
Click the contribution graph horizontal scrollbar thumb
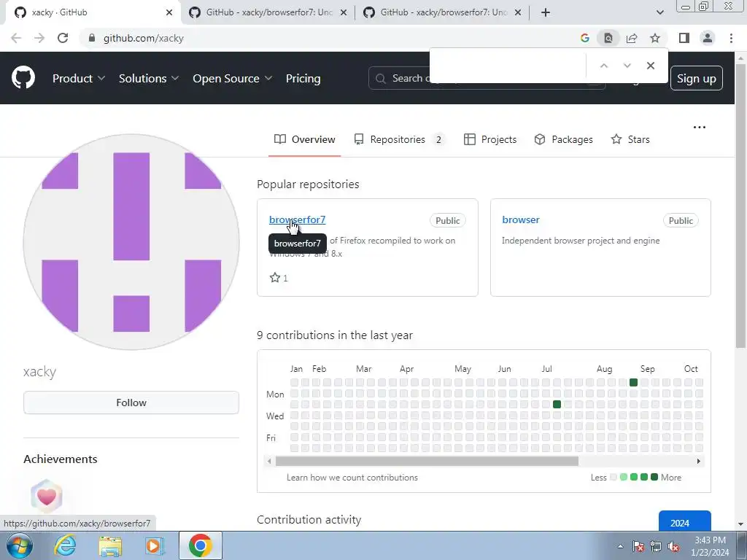427,461
